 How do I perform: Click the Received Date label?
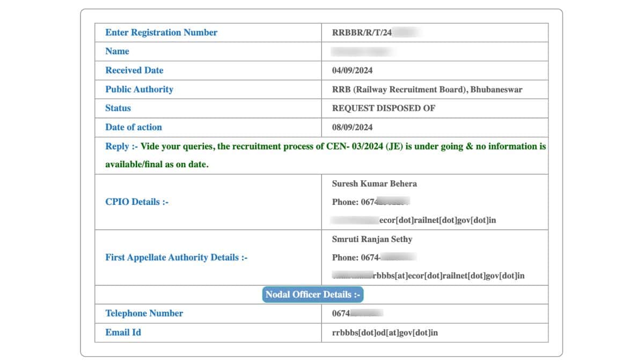click(x=134, y=70)
